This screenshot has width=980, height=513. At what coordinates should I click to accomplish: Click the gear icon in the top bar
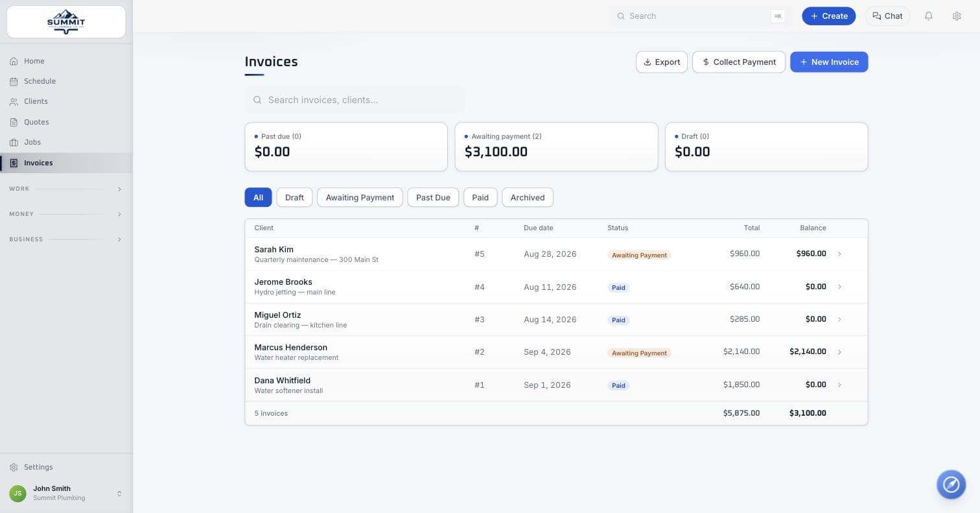pos(957,16)
